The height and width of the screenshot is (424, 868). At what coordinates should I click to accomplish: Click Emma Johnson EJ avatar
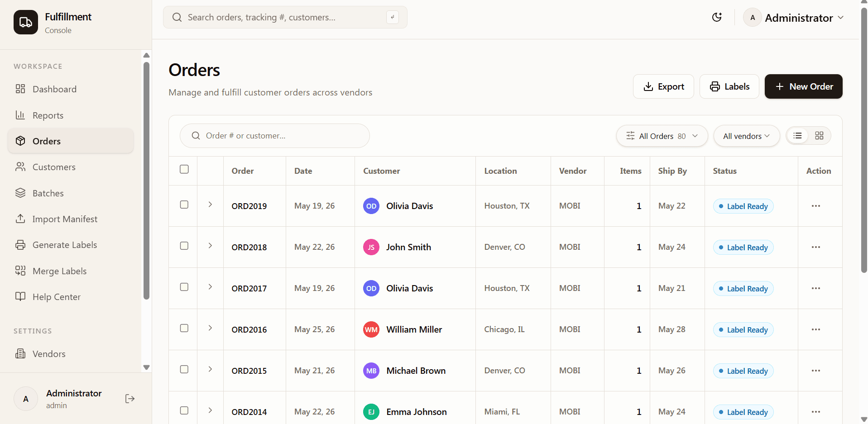[x=371, y=412]
